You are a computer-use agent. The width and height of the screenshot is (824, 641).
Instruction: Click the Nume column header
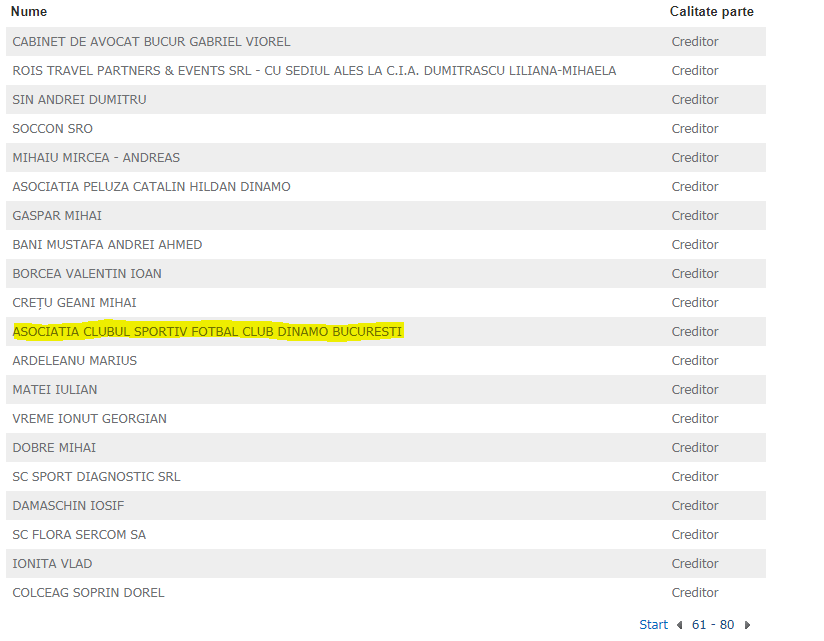tap(29, 12)
